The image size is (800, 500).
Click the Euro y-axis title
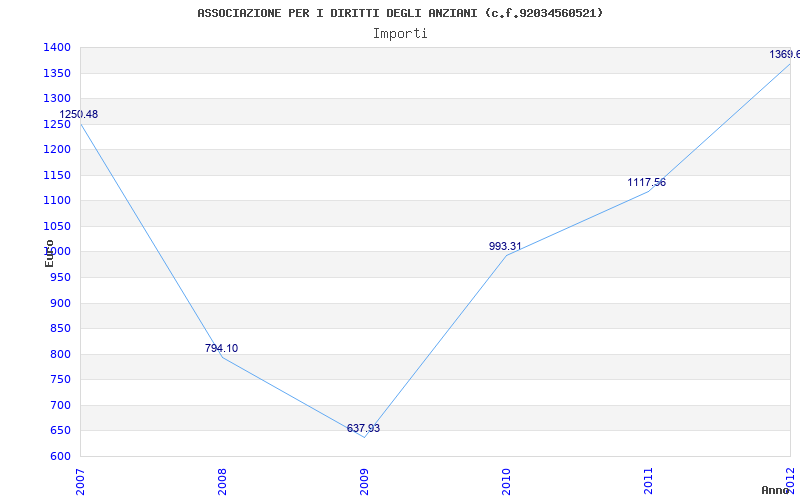[49, 253]
